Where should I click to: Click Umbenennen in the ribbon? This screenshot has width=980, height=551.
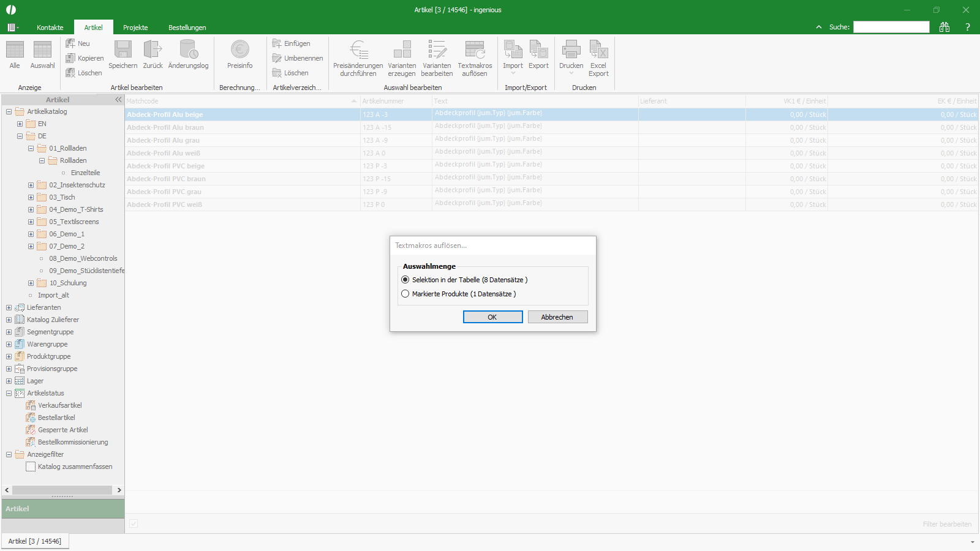coord(298,58)
